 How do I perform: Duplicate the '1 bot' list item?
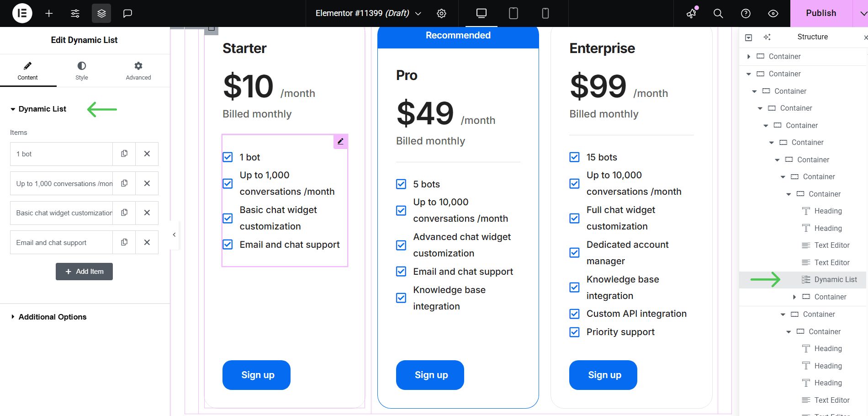click(124, 154)
